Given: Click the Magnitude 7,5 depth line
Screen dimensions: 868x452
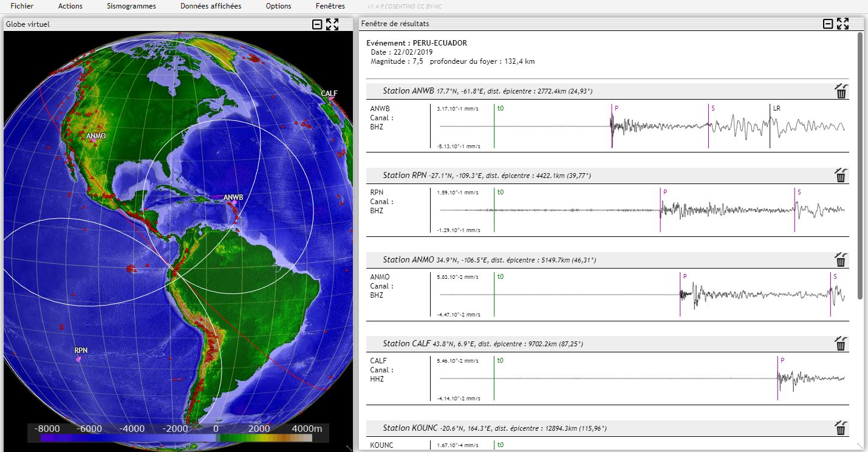Looking at the screenshot, I should pyautogui.click(x=453, y=61).
